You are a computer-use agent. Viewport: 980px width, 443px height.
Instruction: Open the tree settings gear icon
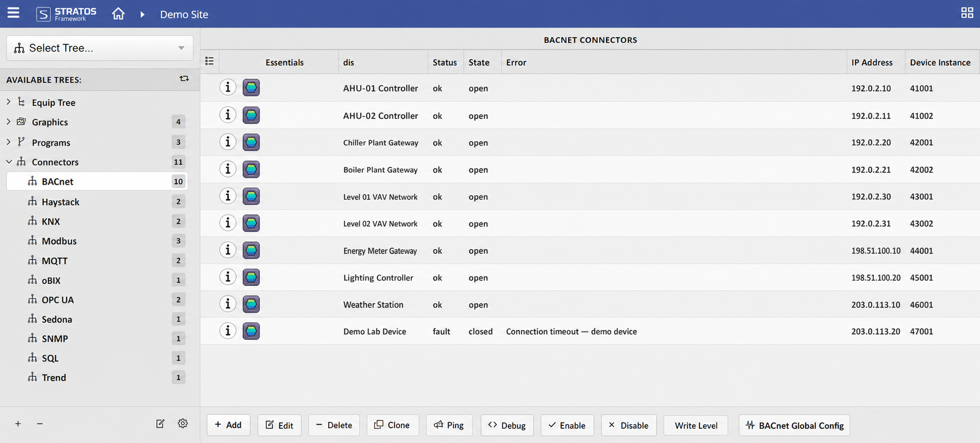click(x=183, y=424)
